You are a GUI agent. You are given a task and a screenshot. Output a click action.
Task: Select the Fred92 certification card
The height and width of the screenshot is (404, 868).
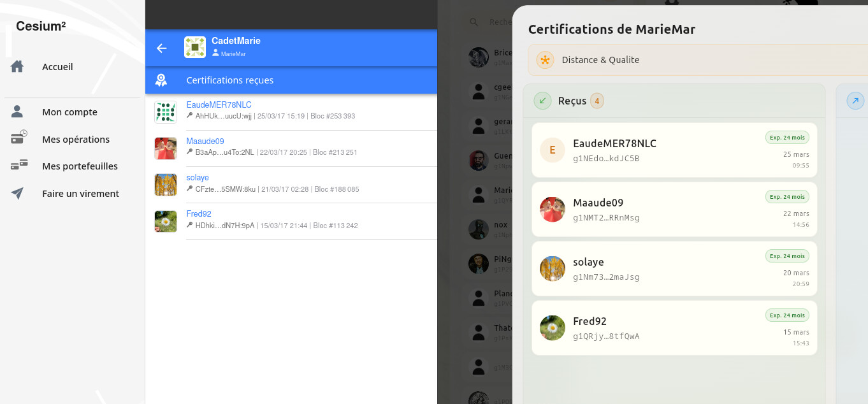tap(674, 328)
